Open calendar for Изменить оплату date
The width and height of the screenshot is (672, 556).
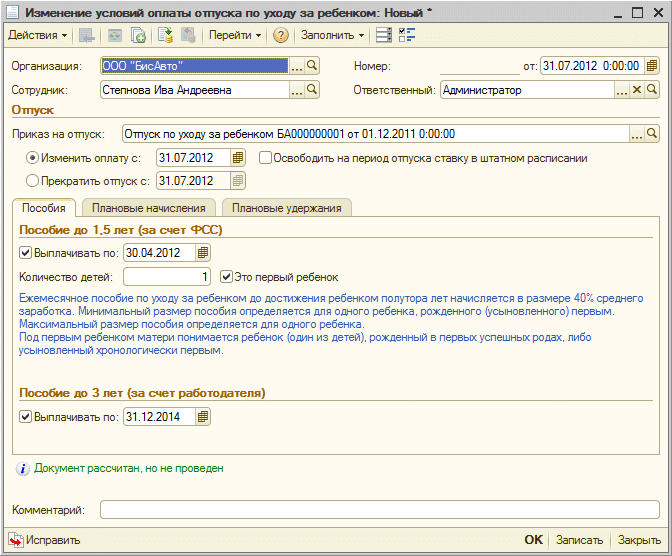click(237, 158)
